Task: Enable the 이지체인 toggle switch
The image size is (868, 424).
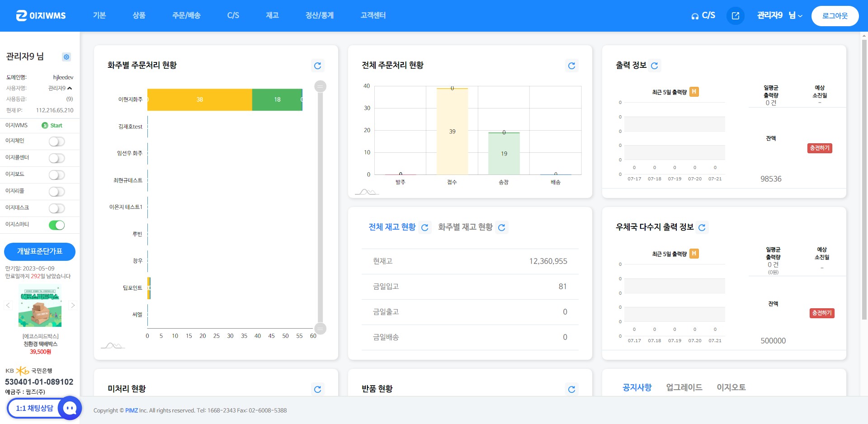Action: click(x=57, y=141)
